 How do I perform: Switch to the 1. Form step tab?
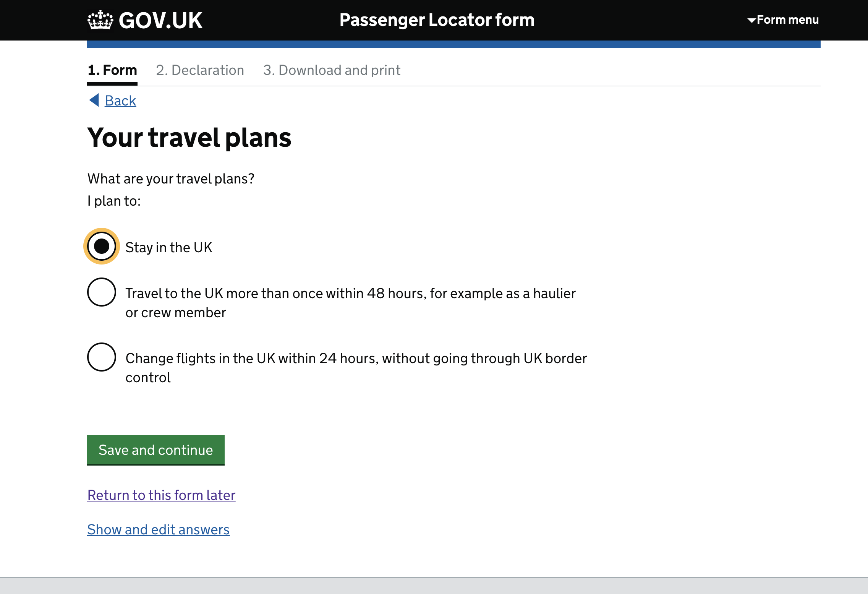[112, 70]
